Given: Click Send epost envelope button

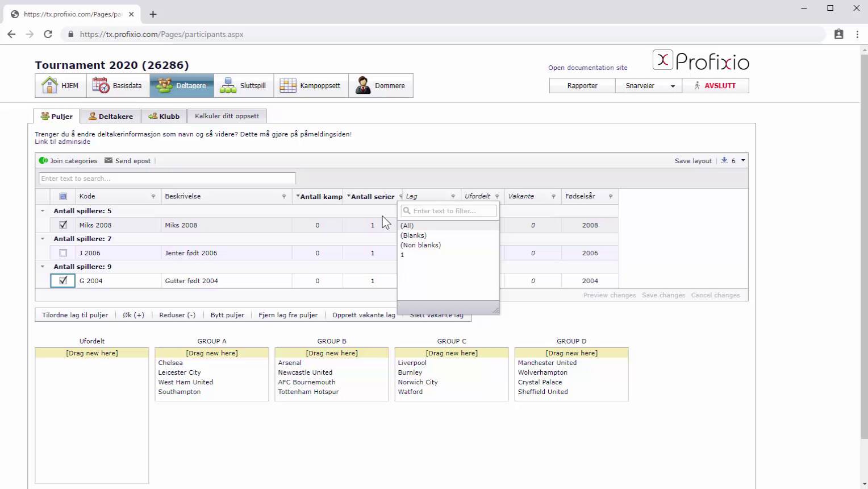Looking at the screenshot, I should [x=128, y=161].
